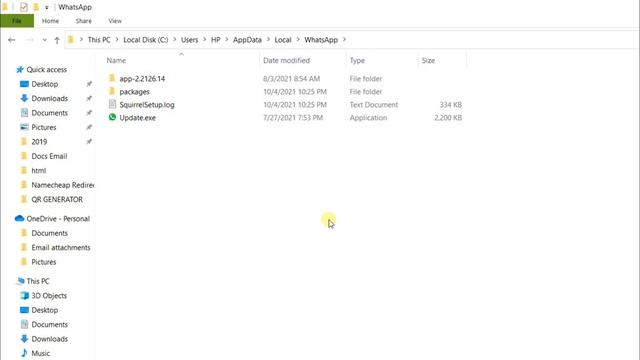
Task: Expand chevron after Local Disk (C:) breadcrumb
Action: point(174,40)
